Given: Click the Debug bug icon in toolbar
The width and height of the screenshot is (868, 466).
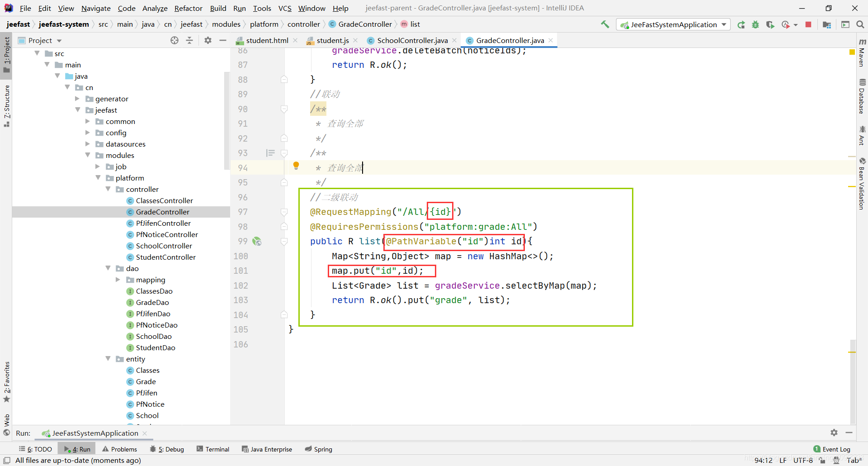Looking at the screenshot, I should click(x=755, y=24).
